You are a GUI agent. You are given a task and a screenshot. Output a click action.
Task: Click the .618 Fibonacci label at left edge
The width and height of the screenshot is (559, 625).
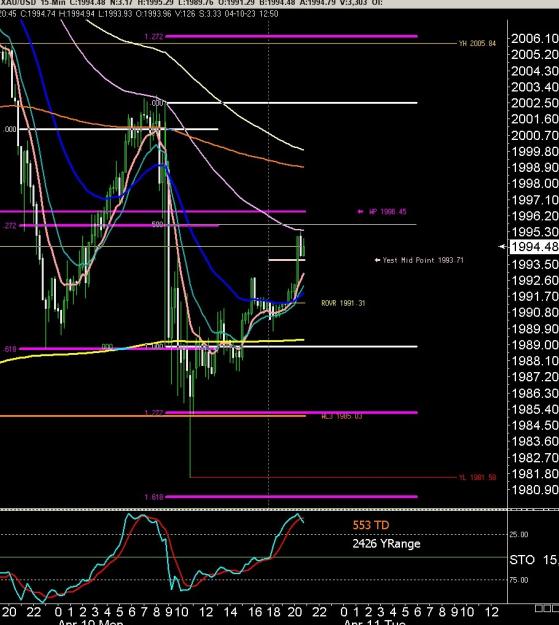click(x=10, y=349)
